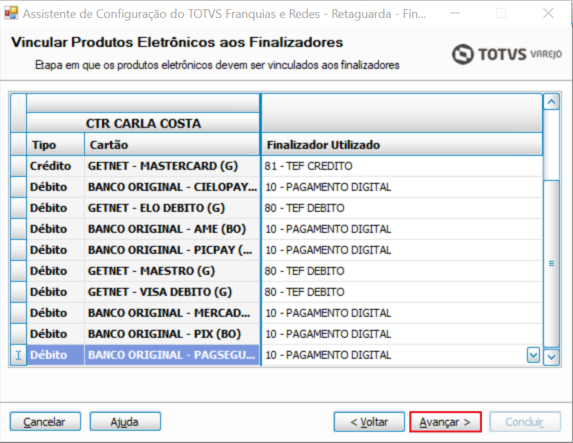Image resolution: width=573 pixels, height=443 pixels.
Task: Click the row selector of the MAESTRO row
Action: [18, 271]
